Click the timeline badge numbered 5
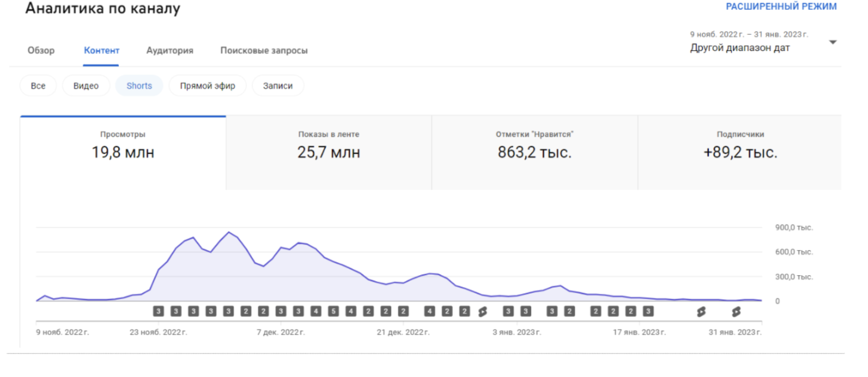Image resolution: width=868 pixels, height=377 pixels. click(x=333, y=311)
